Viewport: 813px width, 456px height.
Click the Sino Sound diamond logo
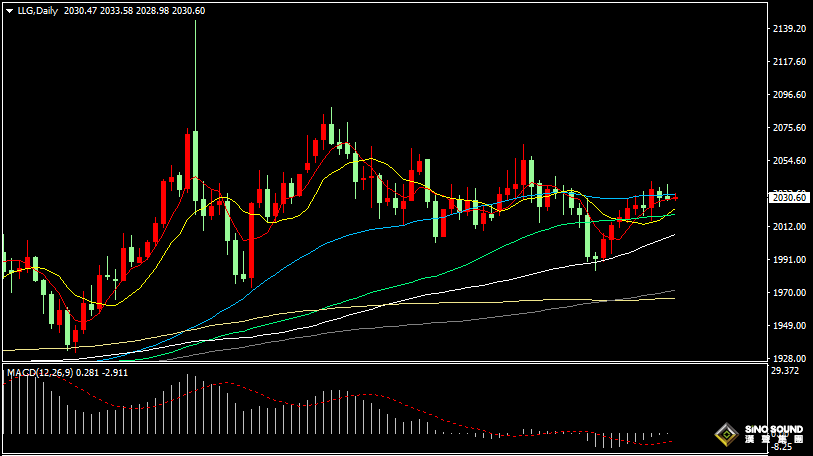(725, 435)
